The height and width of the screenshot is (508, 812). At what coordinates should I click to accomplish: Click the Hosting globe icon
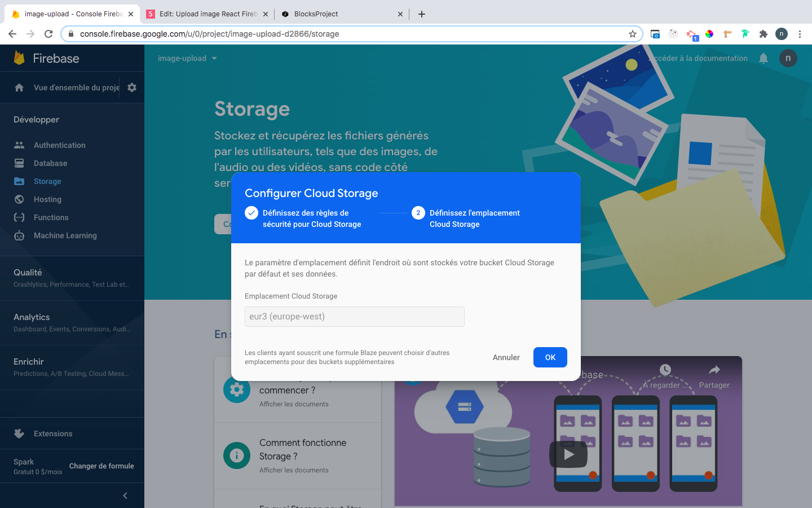pos(19,199)
